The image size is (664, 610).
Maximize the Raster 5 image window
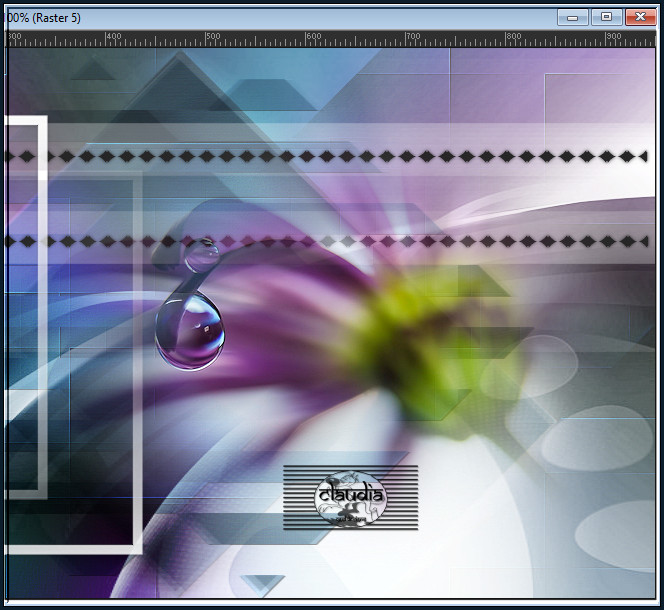(606, 17)
